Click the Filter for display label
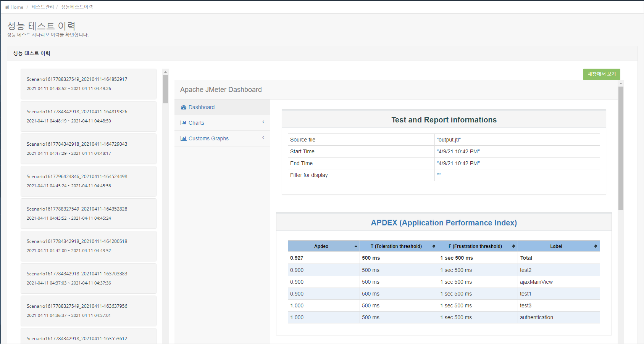This screenshot has width=644, height=344. click(309, 175)
